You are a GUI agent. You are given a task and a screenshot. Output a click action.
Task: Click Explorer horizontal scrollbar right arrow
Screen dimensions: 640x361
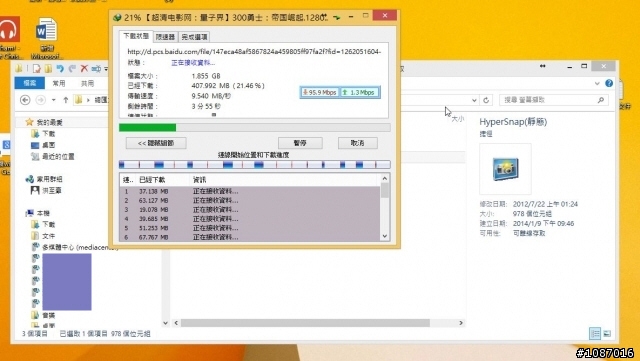pos(461,323)
